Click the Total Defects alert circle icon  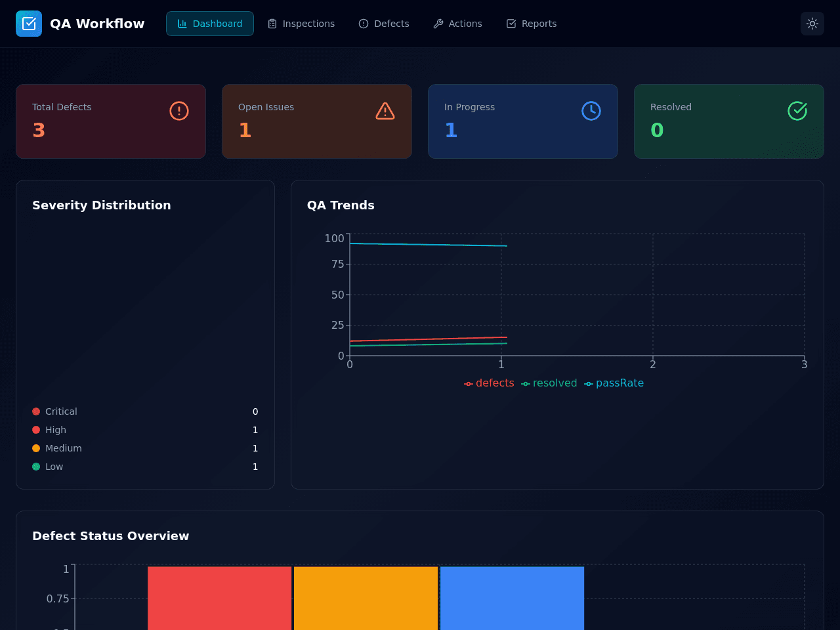[x=179, y=111]
